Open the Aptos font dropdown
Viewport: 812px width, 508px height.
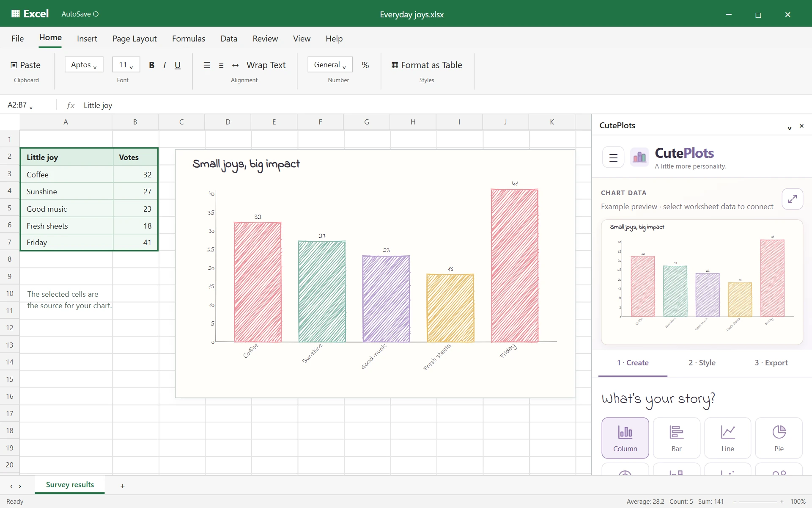point(84,65)
